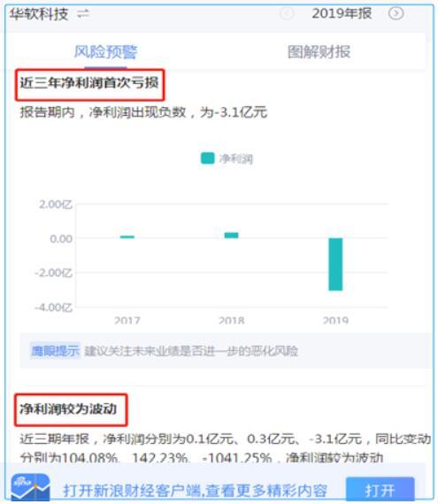The image size is (438, 504).
Task: Click the 2019 net profit bar
Action: pyautogui.click(x=335, y=264)
